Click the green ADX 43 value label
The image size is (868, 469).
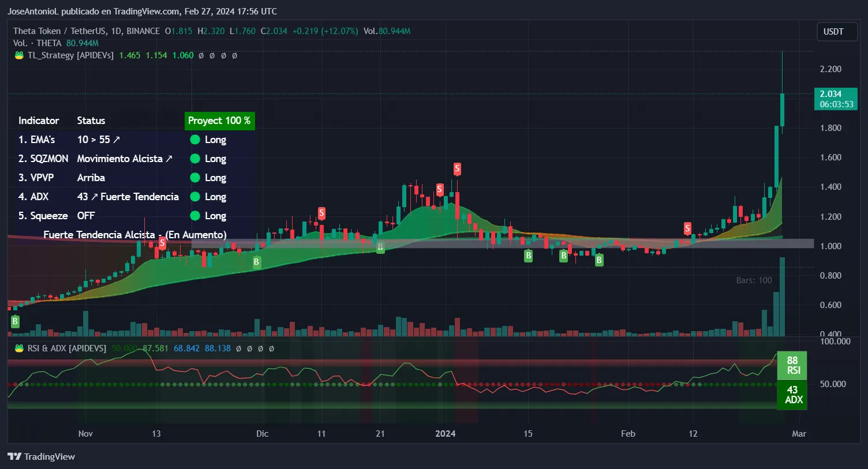coord(792,395)
